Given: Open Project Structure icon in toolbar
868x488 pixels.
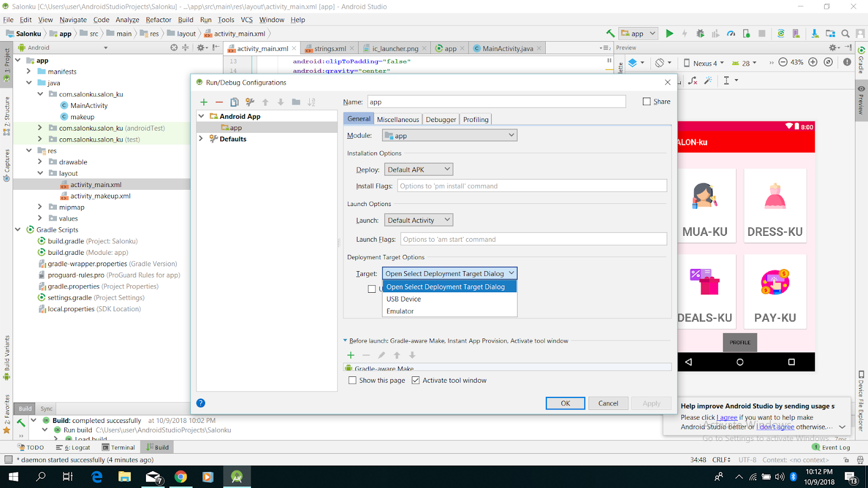Looking at the screenshot, I should point(830,34).
